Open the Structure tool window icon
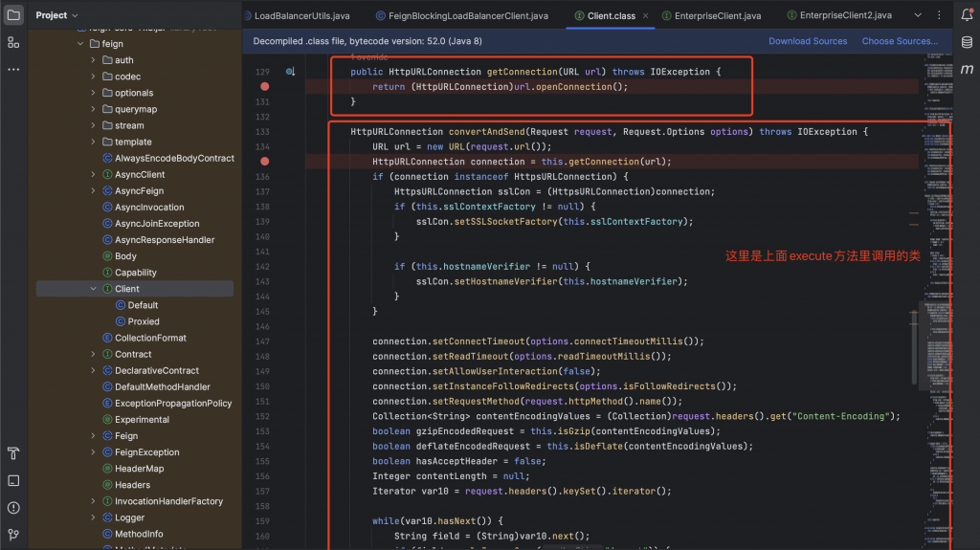Viewport: 980px width, 550px height. click(x=13, y=43)
